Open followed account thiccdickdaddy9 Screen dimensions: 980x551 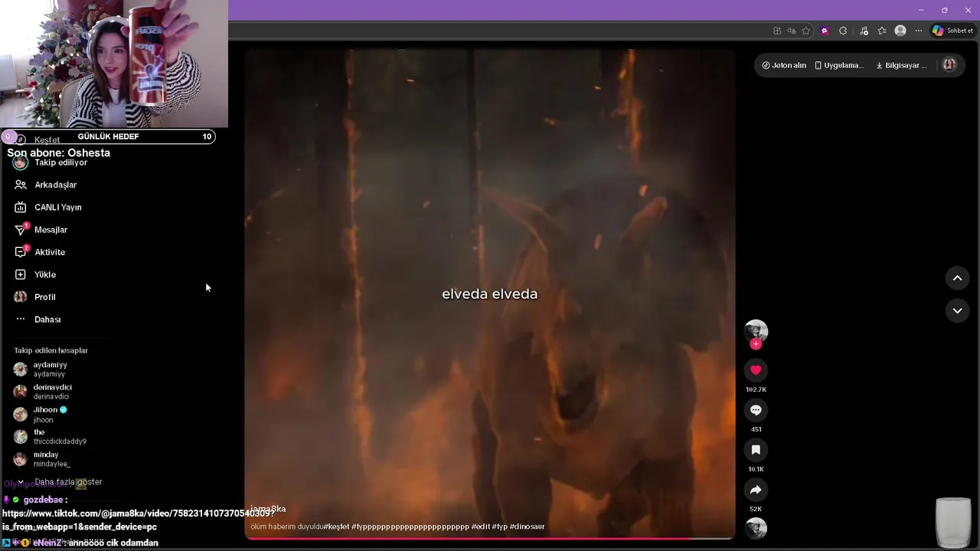tap(60, 436)
